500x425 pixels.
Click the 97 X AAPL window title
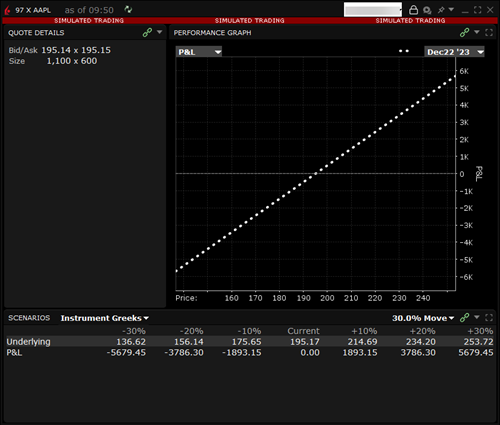coord(33,10)
